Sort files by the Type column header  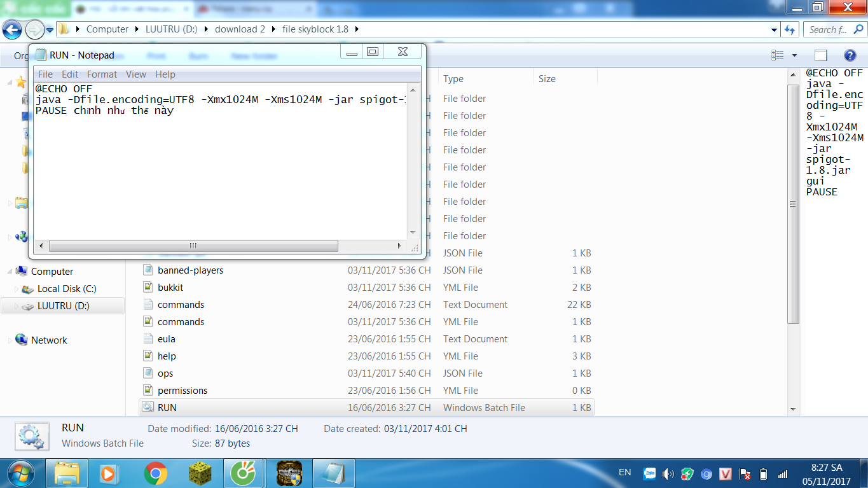[x=486, y=79]
